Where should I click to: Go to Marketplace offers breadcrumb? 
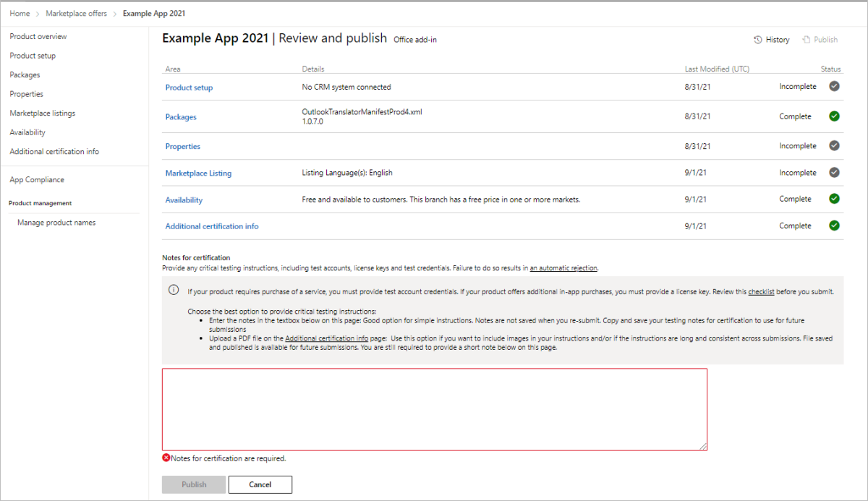pos(77,14)
